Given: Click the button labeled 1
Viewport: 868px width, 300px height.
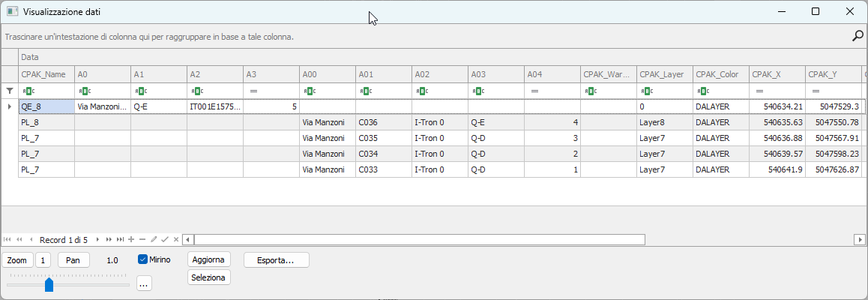Looking at the screenshot, I should [43, 259].
